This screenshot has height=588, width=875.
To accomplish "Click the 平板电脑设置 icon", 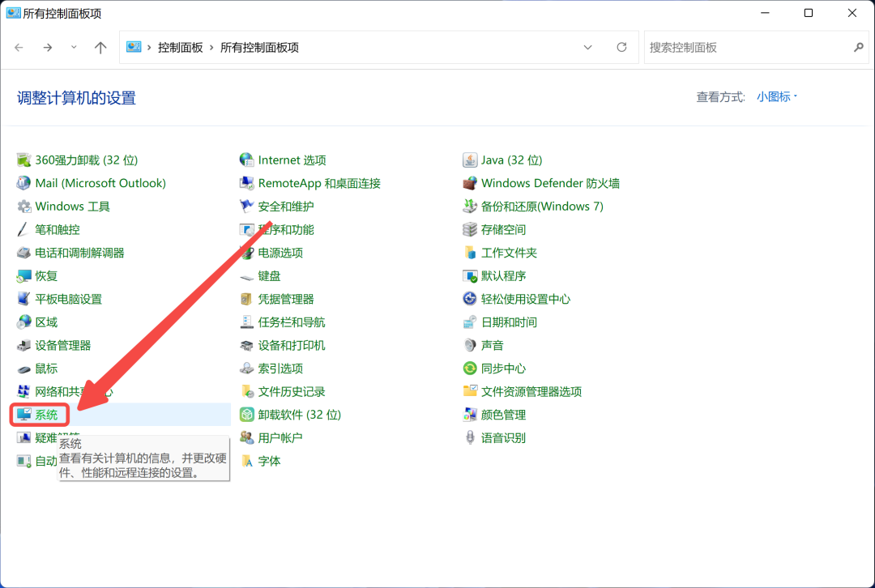I will coord(23,299).
